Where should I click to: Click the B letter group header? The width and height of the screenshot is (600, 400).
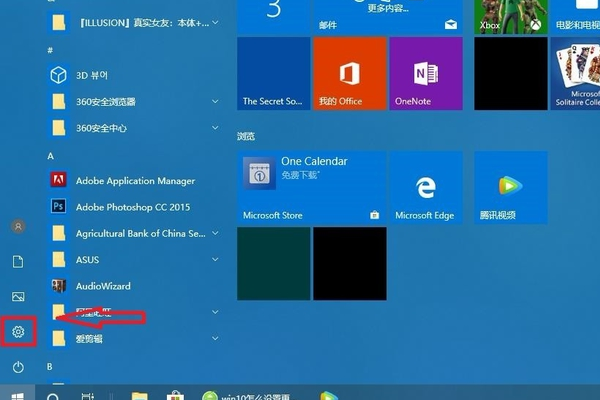pyautogui.click(x=50, y=366)
